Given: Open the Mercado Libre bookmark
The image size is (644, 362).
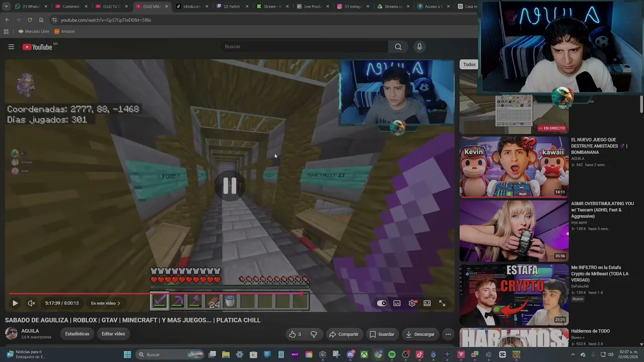Looking at the screenshot, I should coord(34,31).
